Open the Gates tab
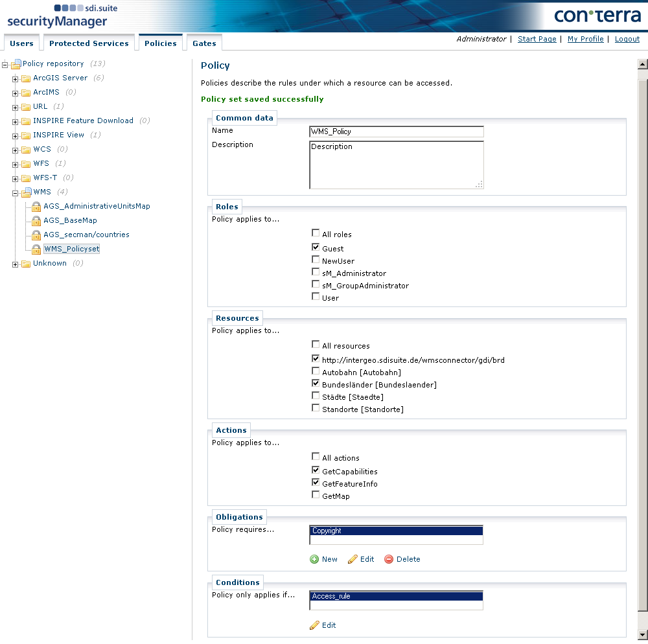 point(203,43)
